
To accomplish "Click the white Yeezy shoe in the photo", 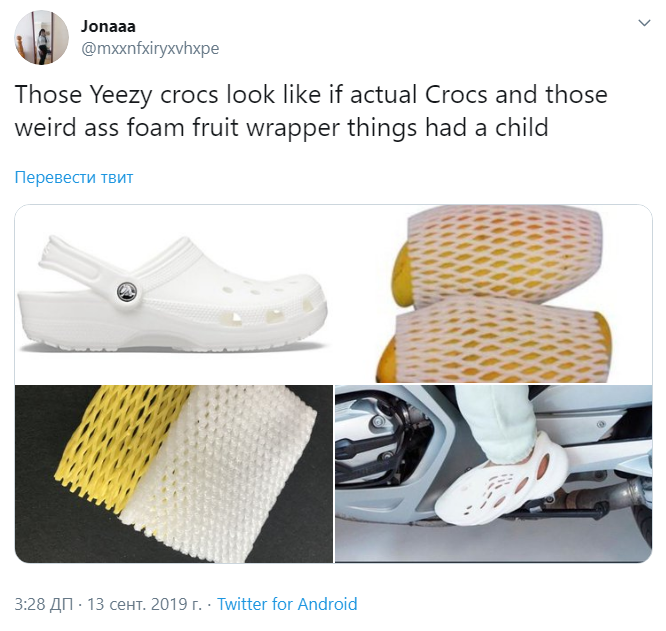I will click(501, 479).
